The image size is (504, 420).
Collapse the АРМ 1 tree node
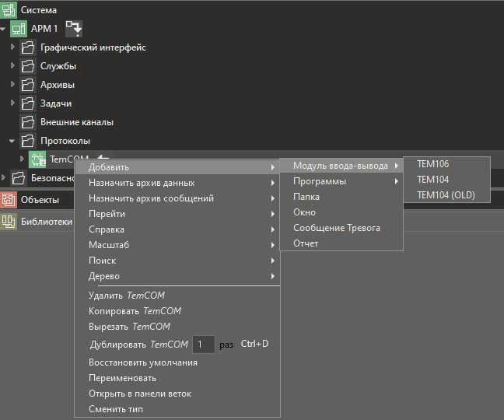point(4,29)
